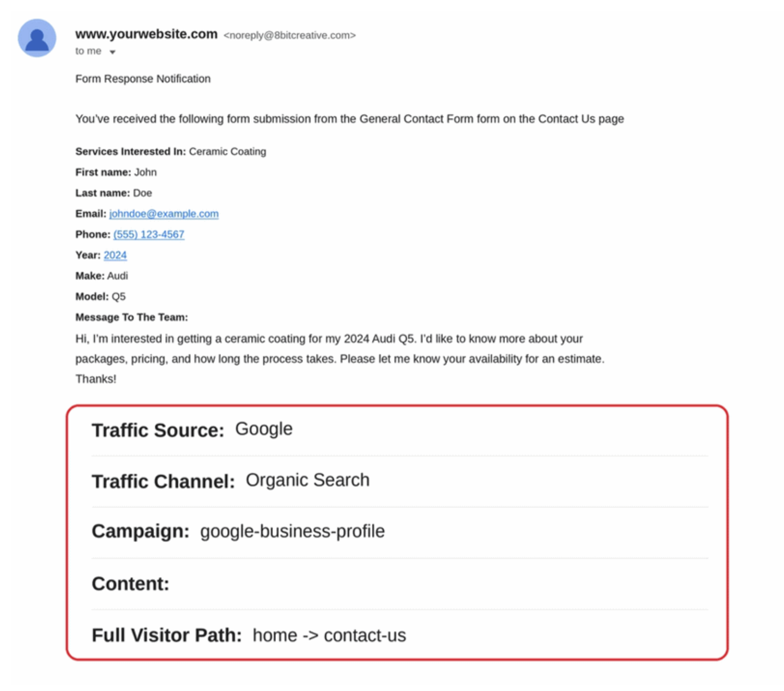Click the Campaign value google-business-profile
Viewport: 784px width, 691px height.
pyautogui.click(x=293, y=531)
